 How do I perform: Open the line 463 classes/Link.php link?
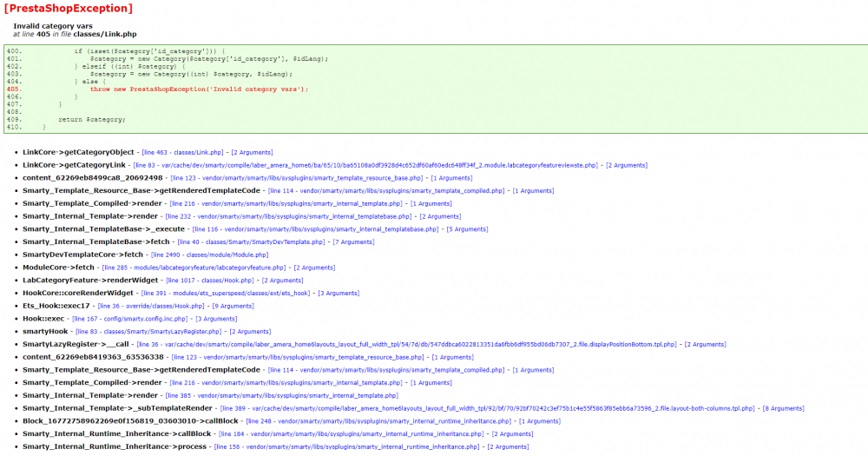coord(182,152)
